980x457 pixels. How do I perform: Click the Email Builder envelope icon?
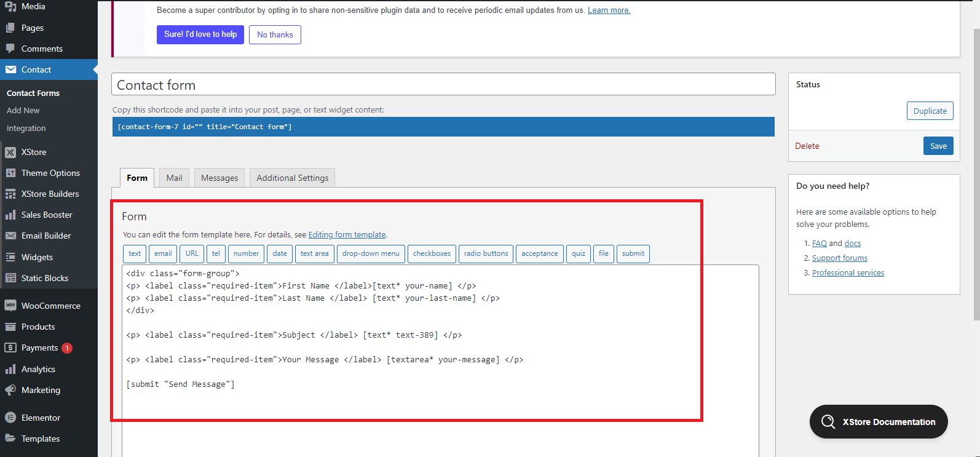(10, 236)
